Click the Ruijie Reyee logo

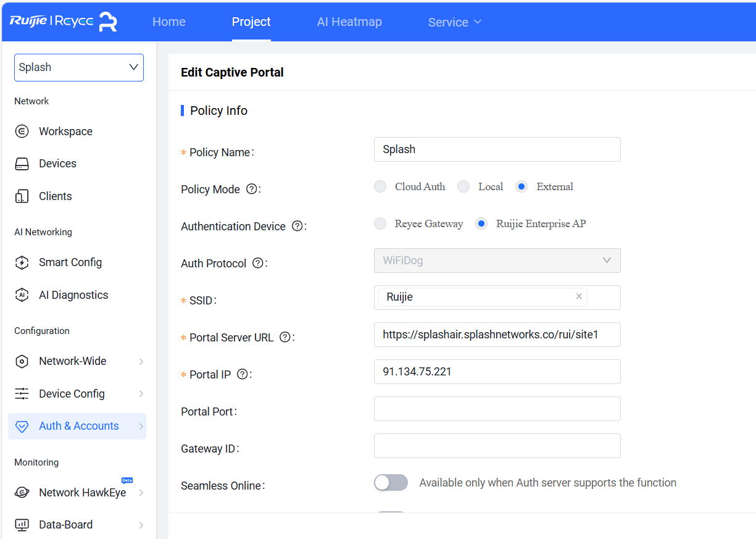(x=63, y=22)
